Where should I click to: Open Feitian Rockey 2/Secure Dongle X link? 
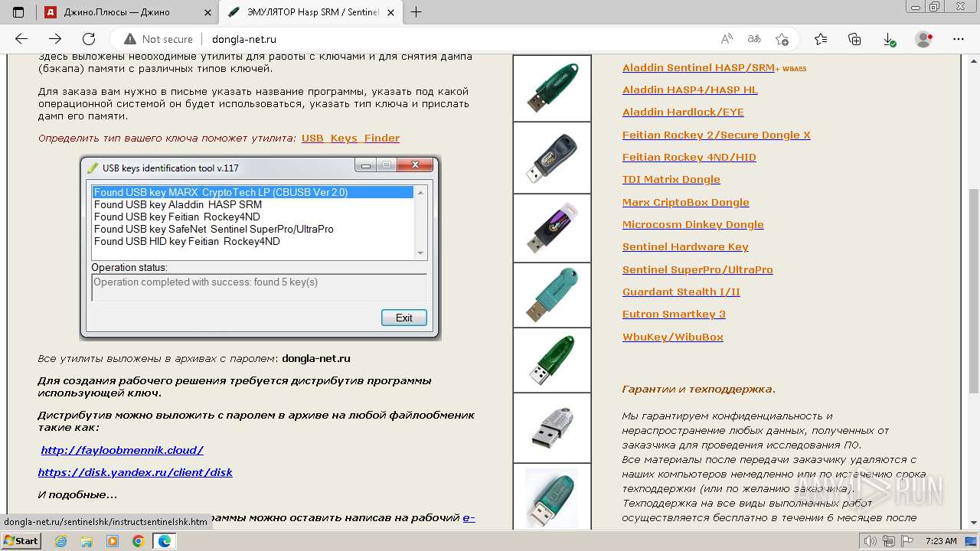[x=716, y=135]
